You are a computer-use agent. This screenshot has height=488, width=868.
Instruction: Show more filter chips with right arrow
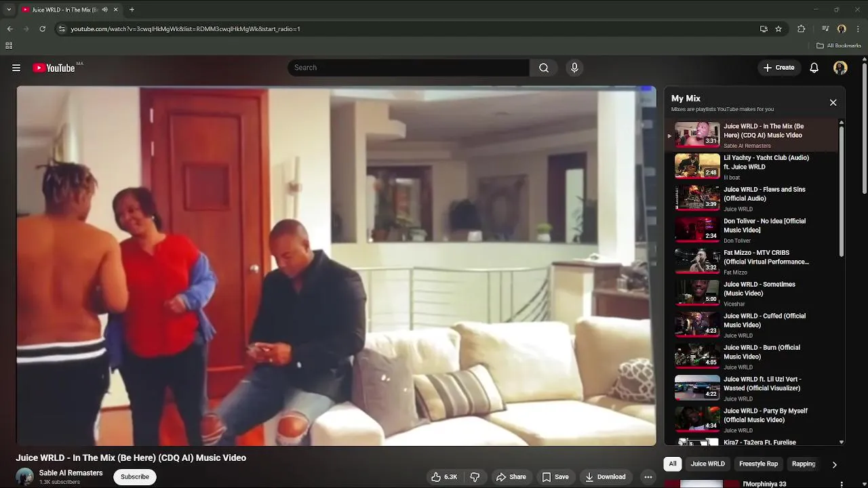[834, 464]
